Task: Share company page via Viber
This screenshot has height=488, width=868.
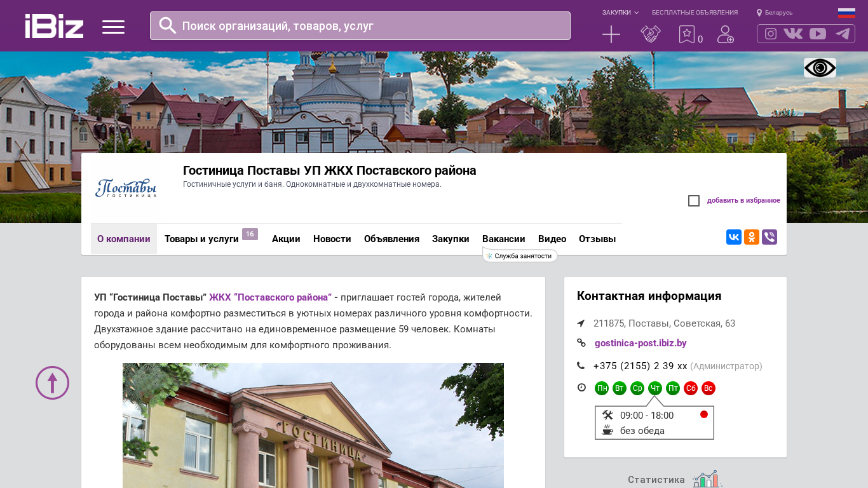Action: (770, 237)
